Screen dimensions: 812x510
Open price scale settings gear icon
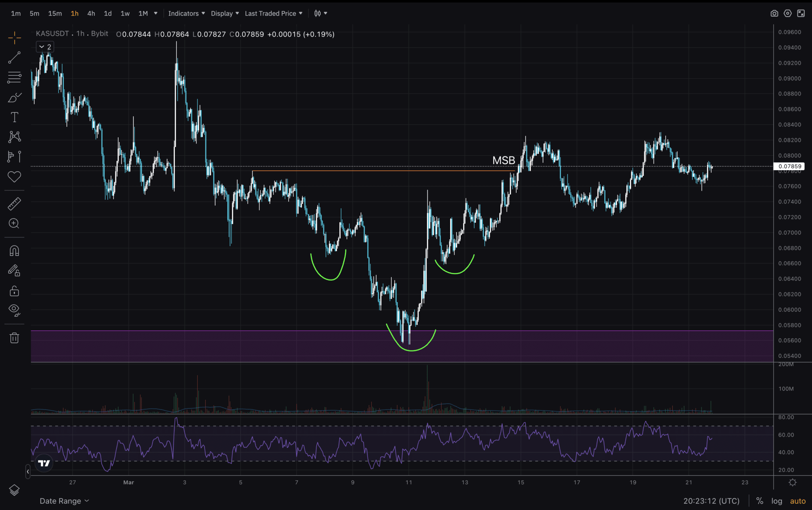click(x=793, y=482)
